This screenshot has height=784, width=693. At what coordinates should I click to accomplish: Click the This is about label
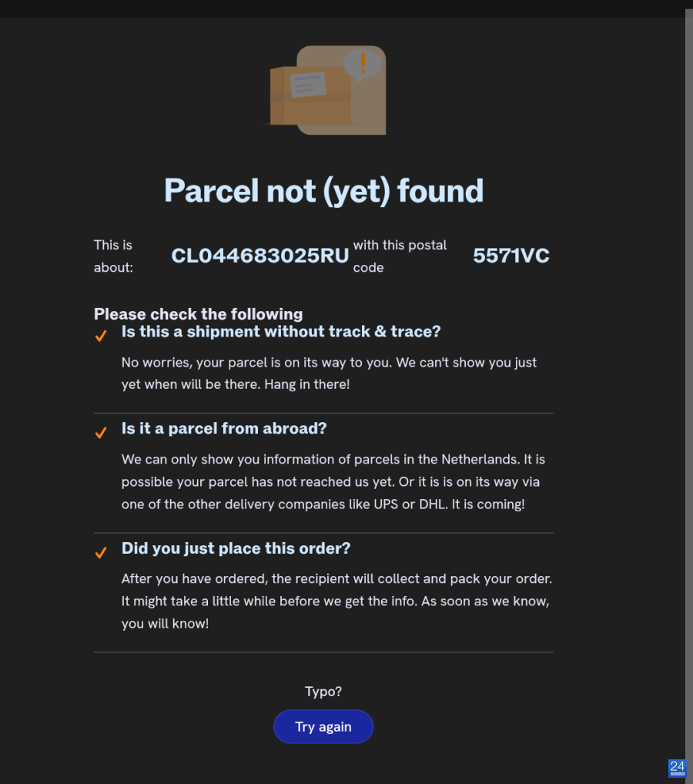click(113, 256)
